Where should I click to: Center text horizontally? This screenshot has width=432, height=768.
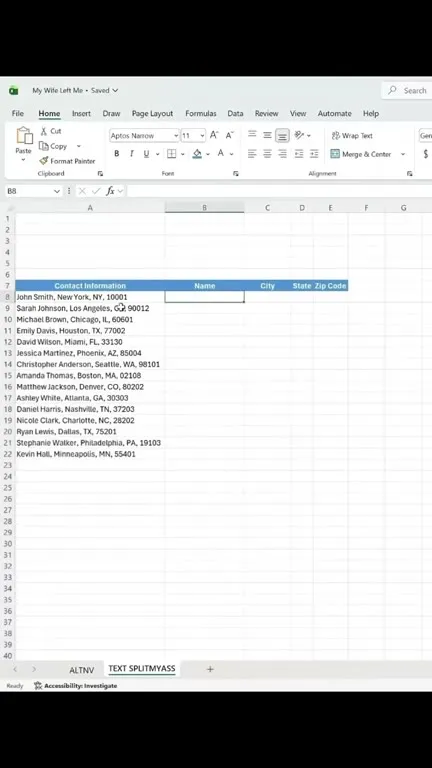pyautogui.click(x=267, y=154)
